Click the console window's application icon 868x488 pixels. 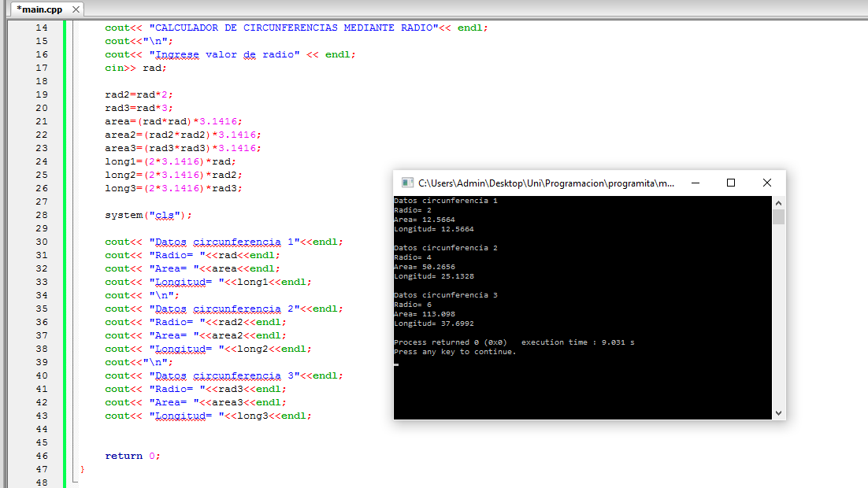[407, 183]
